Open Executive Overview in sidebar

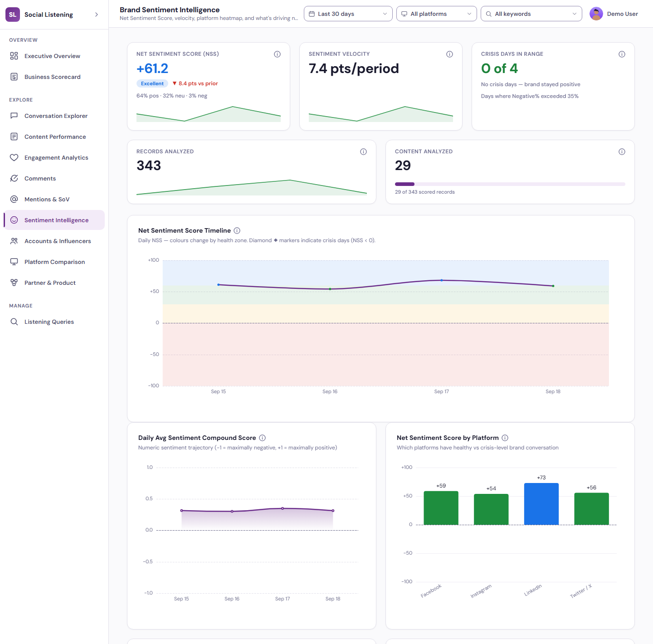(54, 56)
